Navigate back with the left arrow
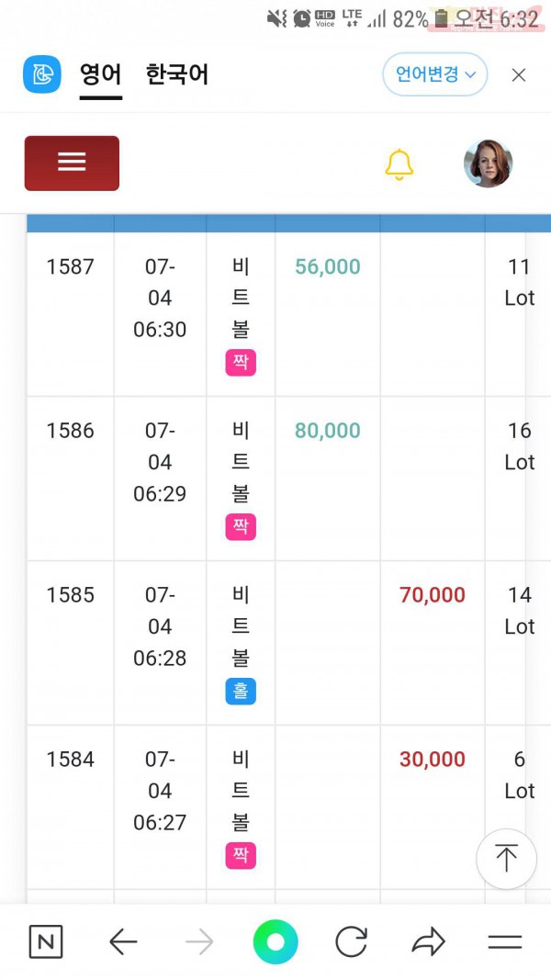The width and height of the screenshot is (551, 980). point(123,941)
